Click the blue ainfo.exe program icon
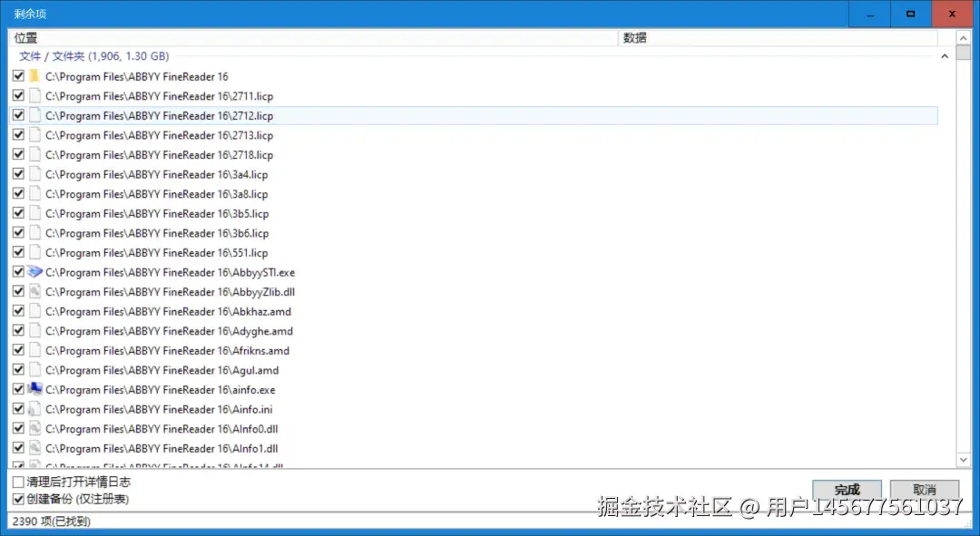 point(34,389)
